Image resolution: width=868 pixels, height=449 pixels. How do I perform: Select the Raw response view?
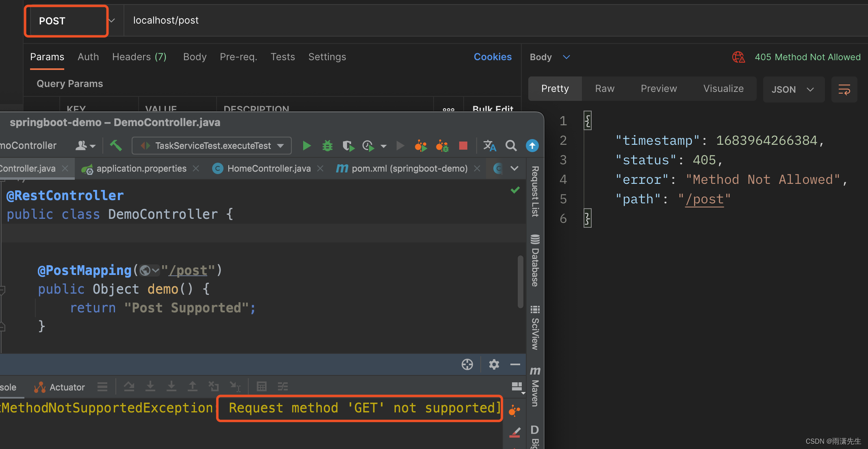(x=604, y=89)
